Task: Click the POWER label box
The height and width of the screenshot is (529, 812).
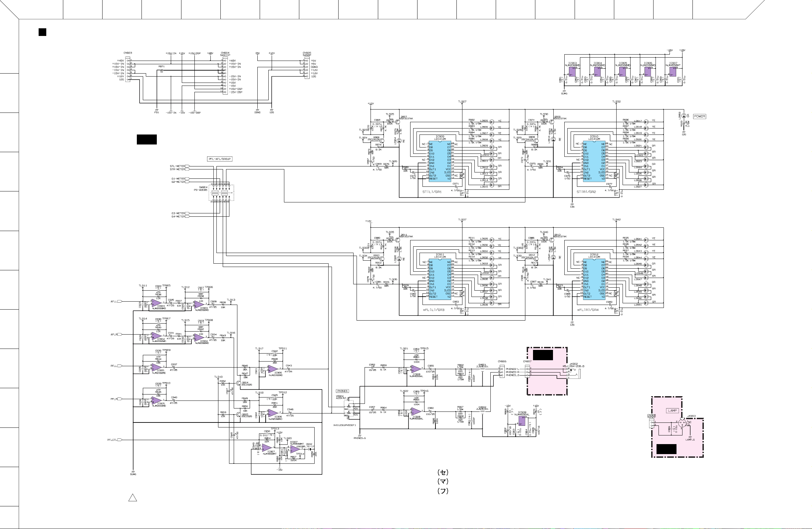Action: click(699, 116)
